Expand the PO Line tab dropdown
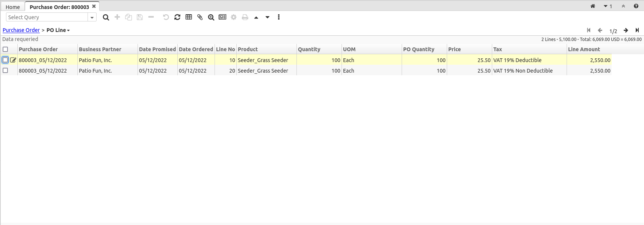Viewport: 644px width, 225px height. point(68,30)
